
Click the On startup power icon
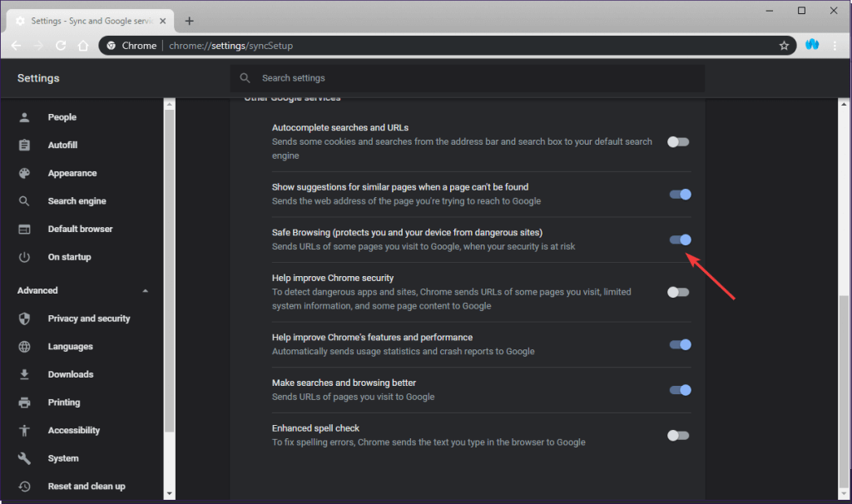pyautogui.click(x=24, y=257)
